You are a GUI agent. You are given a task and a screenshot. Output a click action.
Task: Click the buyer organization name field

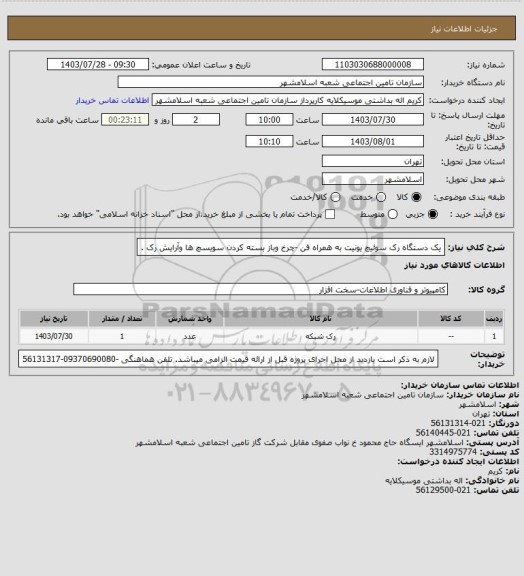click(x=270, y=82)
